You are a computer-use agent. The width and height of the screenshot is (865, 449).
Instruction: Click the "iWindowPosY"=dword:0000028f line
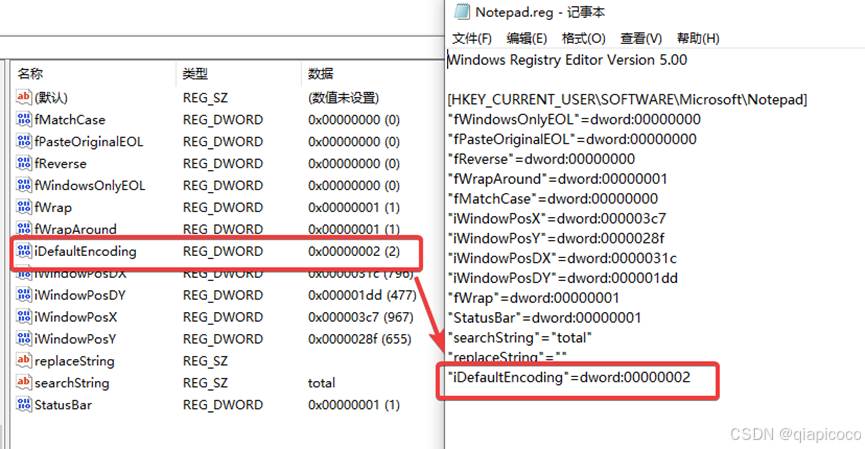click(556, 238)
